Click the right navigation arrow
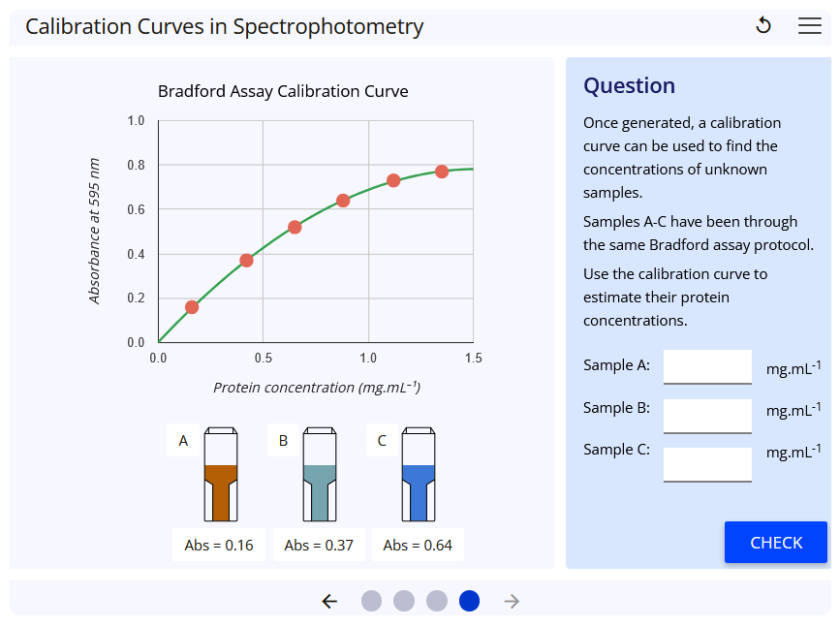Screen dimensions: 840x627 511,601
